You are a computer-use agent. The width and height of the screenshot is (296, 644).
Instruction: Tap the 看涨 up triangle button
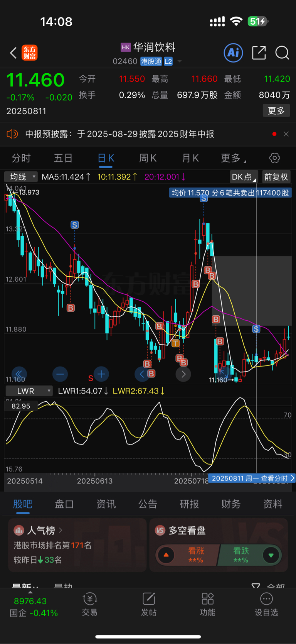point(166,555)
